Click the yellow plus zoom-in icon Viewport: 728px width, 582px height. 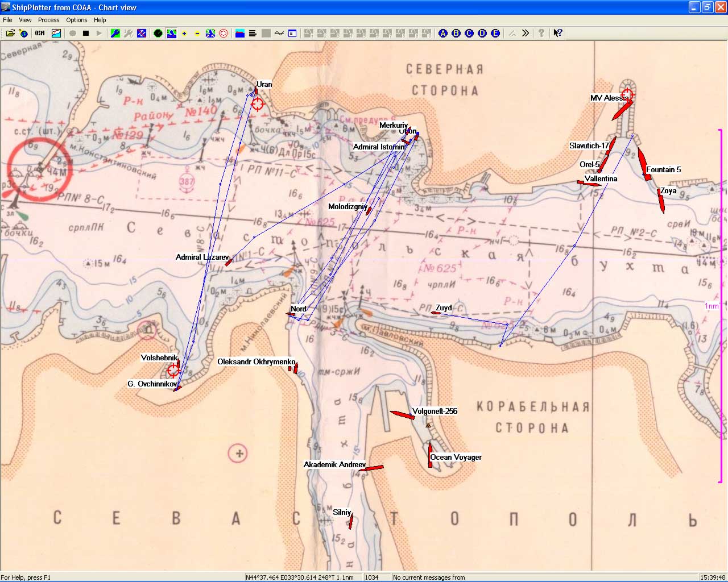click(x=184, y=34)
